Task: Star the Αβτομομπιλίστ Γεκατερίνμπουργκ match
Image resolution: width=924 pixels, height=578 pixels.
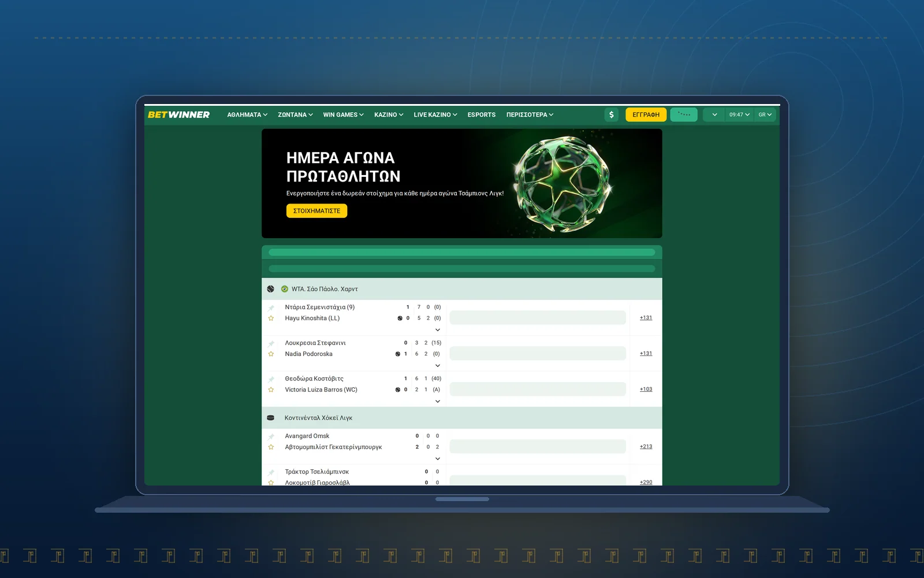Action: coord(271,447)
